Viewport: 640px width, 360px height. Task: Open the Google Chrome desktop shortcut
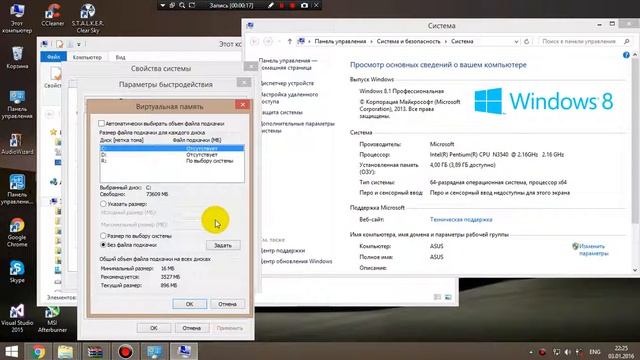17,232
